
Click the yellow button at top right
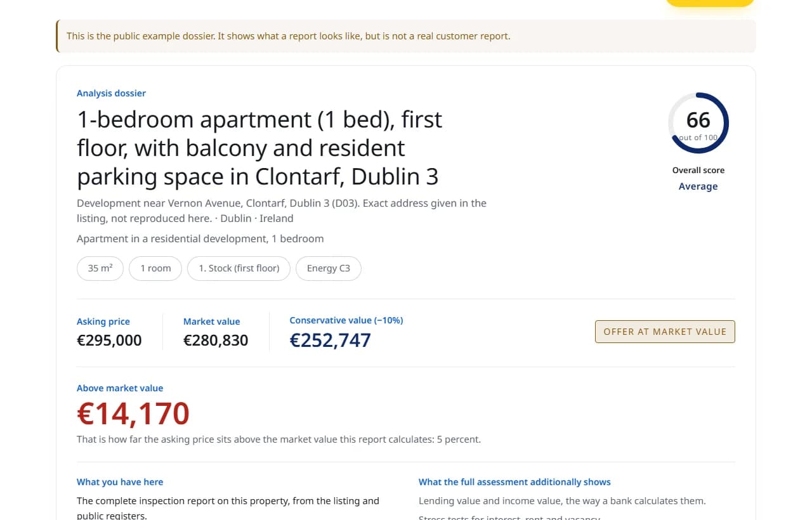point(710,3)
